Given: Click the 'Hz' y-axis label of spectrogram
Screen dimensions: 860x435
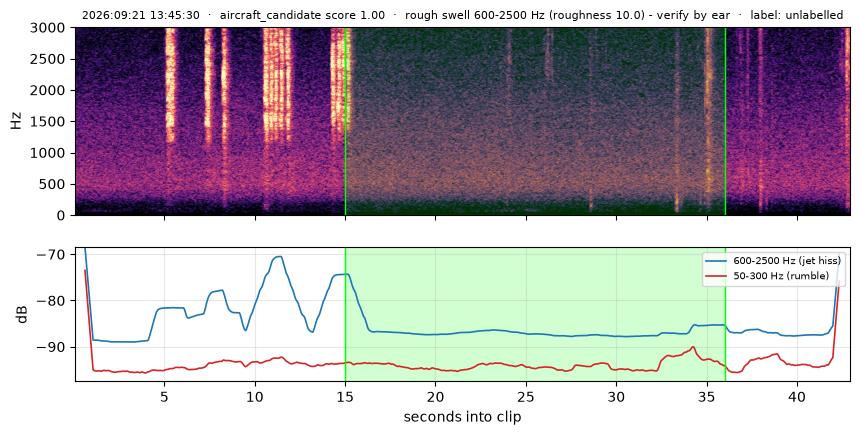Looking at the screenshot, I should point(16,121).
